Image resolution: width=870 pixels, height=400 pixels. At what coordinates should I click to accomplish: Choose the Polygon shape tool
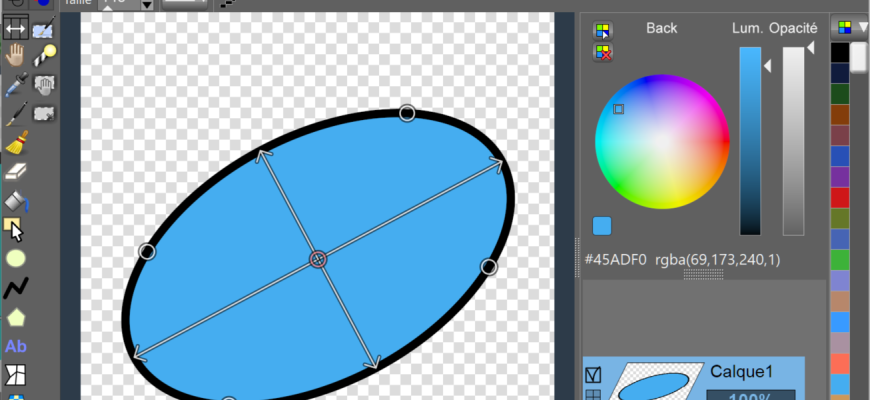click(x=16, y=317)
